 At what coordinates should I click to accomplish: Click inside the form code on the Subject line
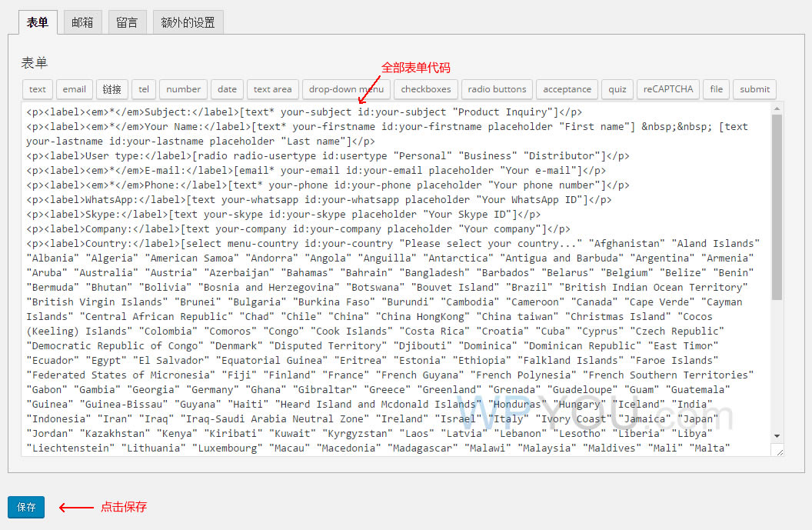304,112
